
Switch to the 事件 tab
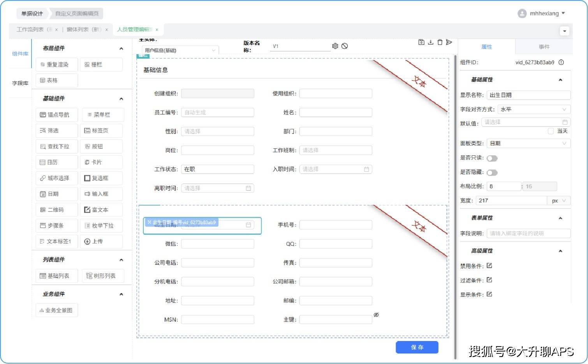pyautogui.click(x=544, y=47)
